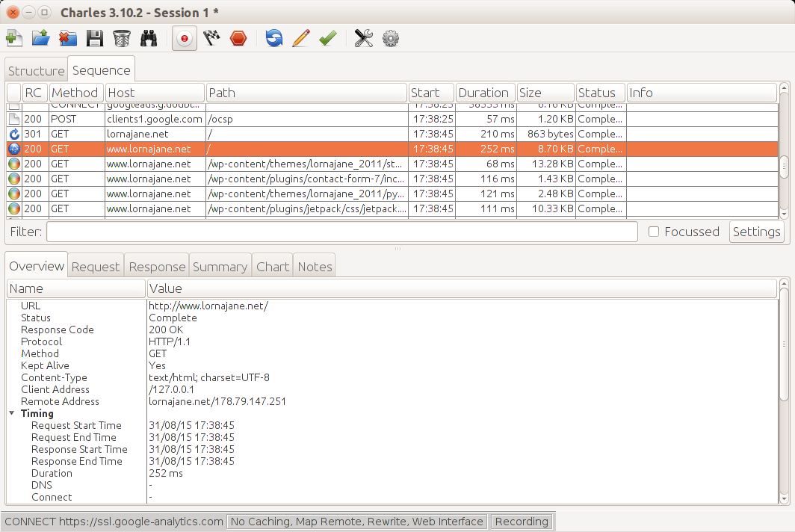Start a new session with the toolbar icon
The height and width of the screenshot is (532, 795).
(x=13, y=38)
